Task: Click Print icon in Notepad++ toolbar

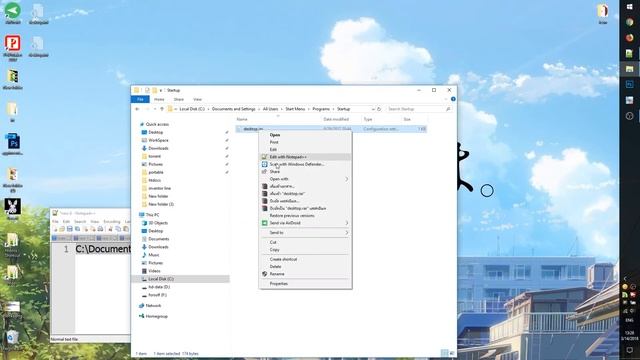Action: coord(100,229)
